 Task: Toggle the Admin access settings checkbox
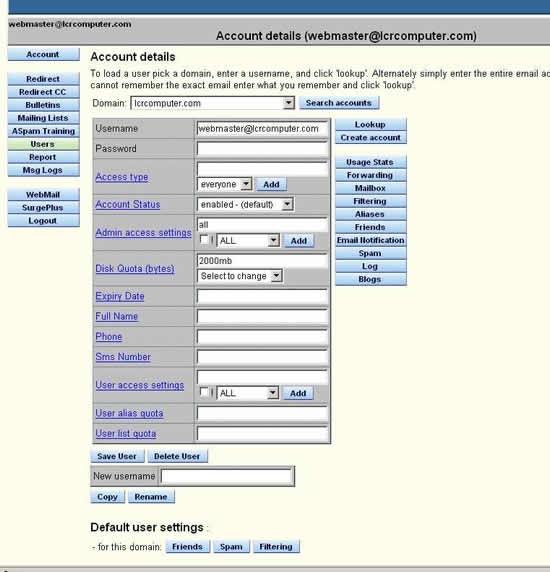pyautogui.click(x=204, y=240)
